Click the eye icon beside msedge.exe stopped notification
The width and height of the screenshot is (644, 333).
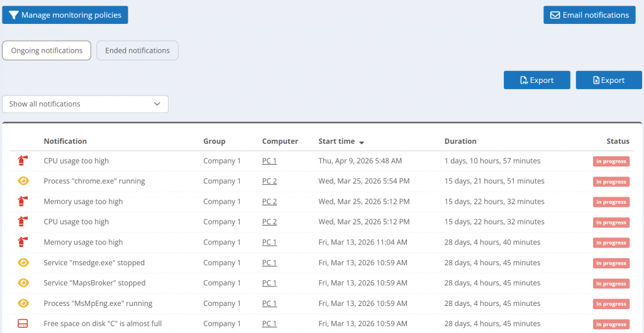tap(23, 263)
